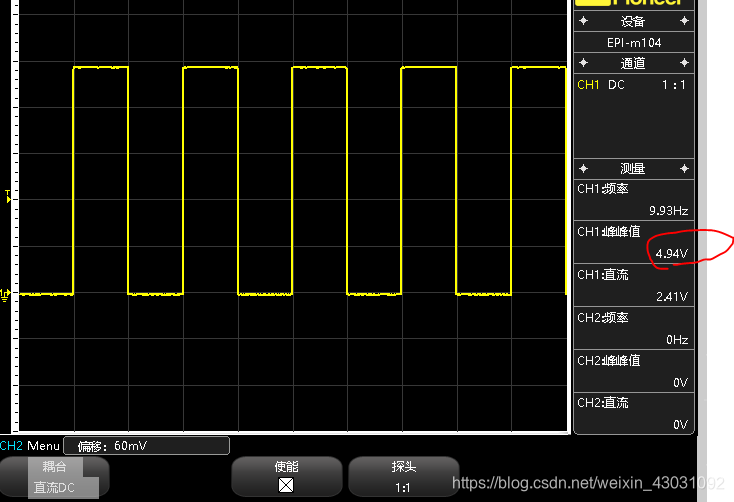Screen dimensions: 734x502
Task: Click right arrow beside 设备 header
Action: [684, 21]
